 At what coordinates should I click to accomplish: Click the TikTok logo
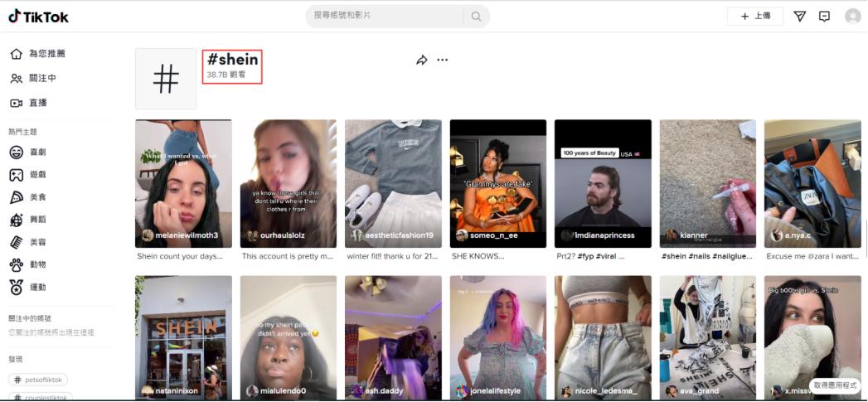(38, 17)
